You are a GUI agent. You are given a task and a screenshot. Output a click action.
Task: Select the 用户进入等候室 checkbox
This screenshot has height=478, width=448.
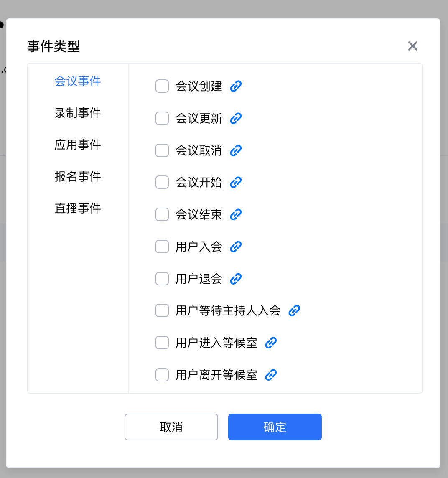162,343
